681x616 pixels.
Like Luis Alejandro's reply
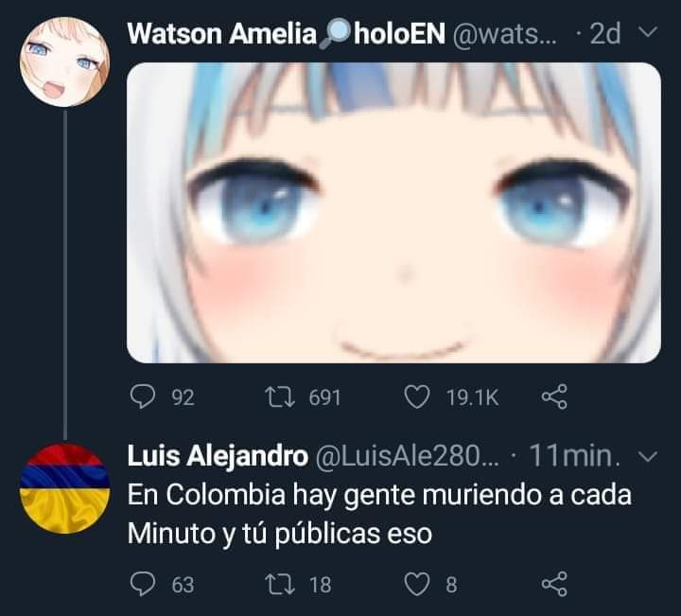coord(417,584)
